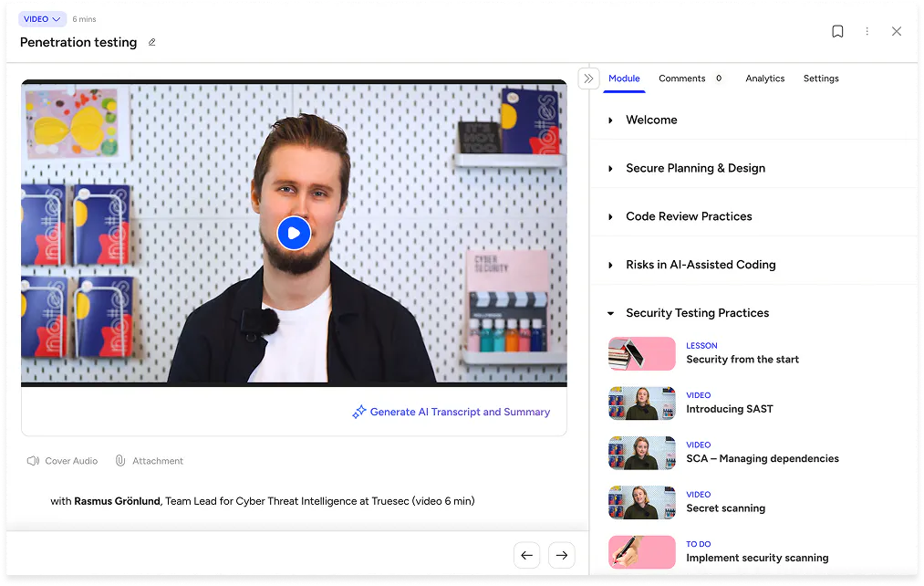Open the Analytics tab

click(765, 78)
